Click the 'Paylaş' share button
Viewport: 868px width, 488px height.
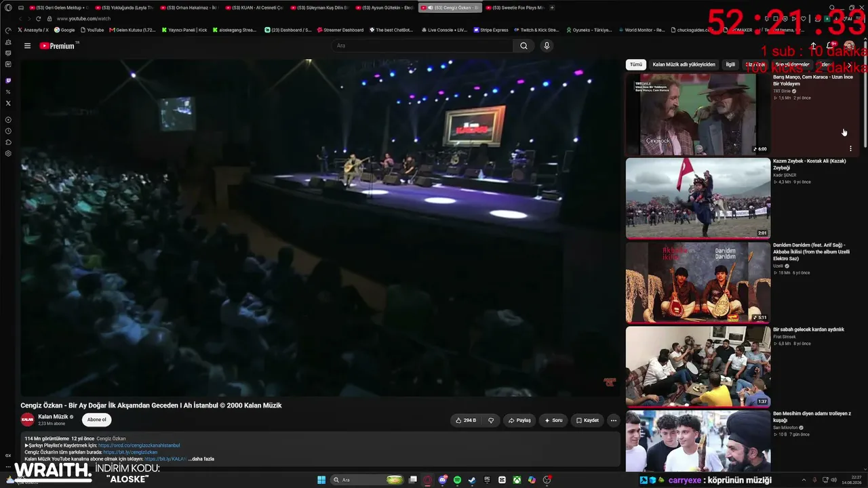coord(519,420)
